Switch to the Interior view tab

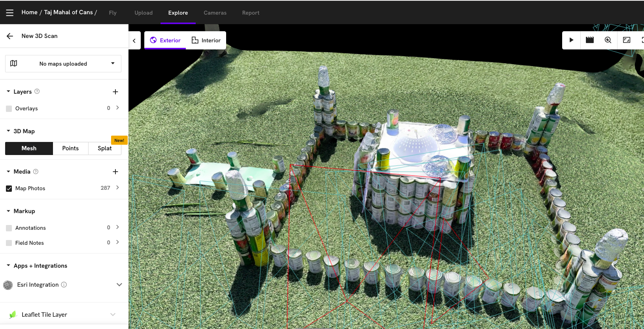pyautogui.click(x=206, y=40)
